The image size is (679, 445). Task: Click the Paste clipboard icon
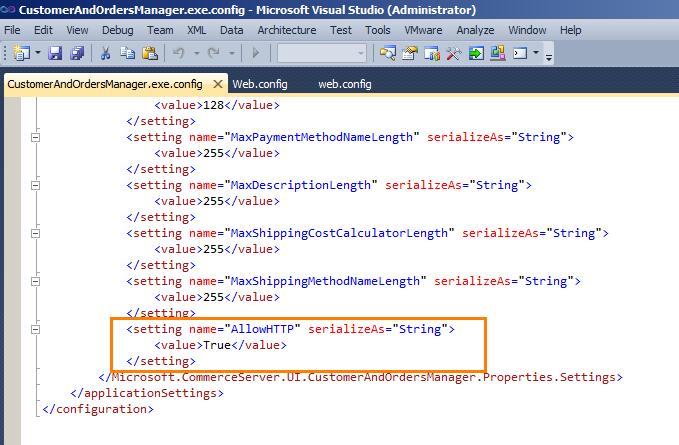(150, 53)
